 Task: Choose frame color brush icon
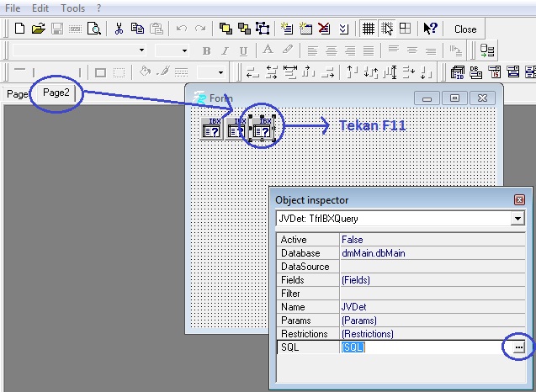pyautogui.click(x=163, y=72)
